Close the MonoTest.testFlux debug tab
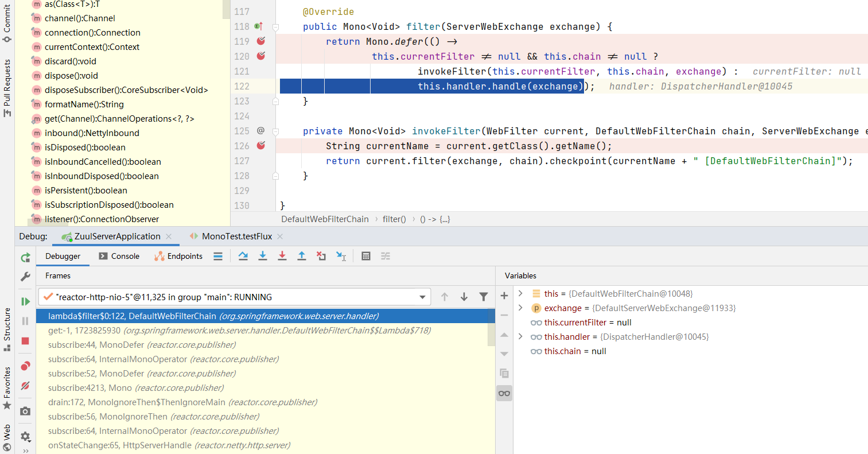Viewport: 868px width, 454px height. pyautogui.click(x=280, y=236)
